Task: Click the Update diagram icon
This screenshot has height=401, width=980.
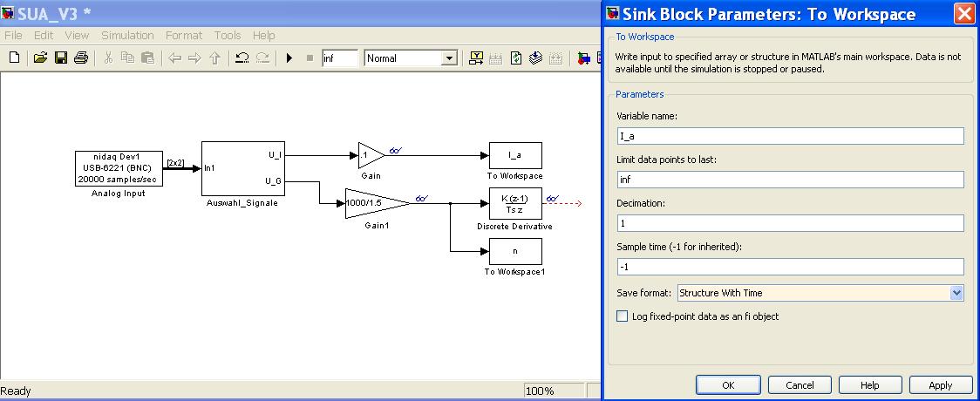Action: point(516,58)
